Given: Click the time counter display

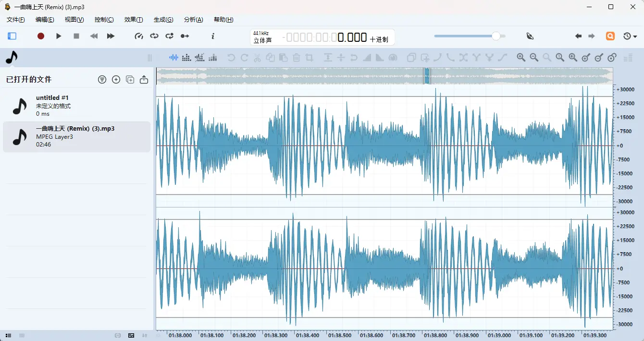Looking at the screenshot, I should click(x=325, y=37).
